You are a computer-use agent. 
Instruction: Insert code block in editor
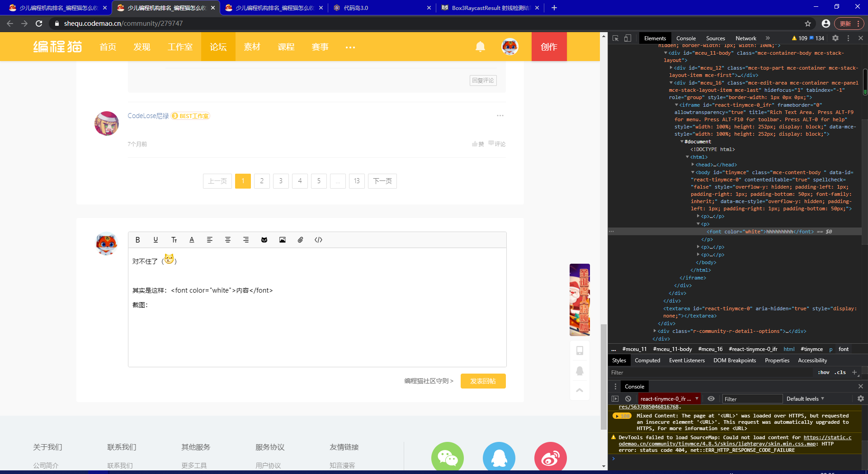[318, 240]
